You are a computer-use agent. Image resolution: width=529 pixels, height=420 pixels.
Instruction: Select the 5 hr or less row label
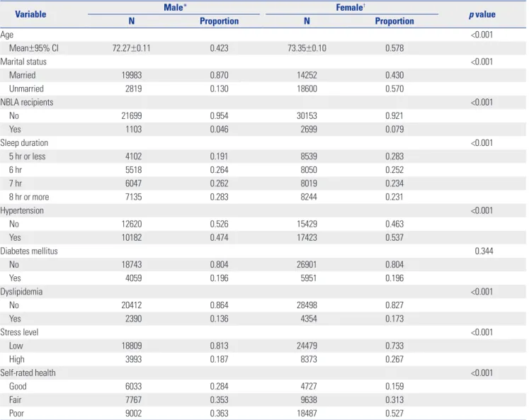click(x=27, y=157)
